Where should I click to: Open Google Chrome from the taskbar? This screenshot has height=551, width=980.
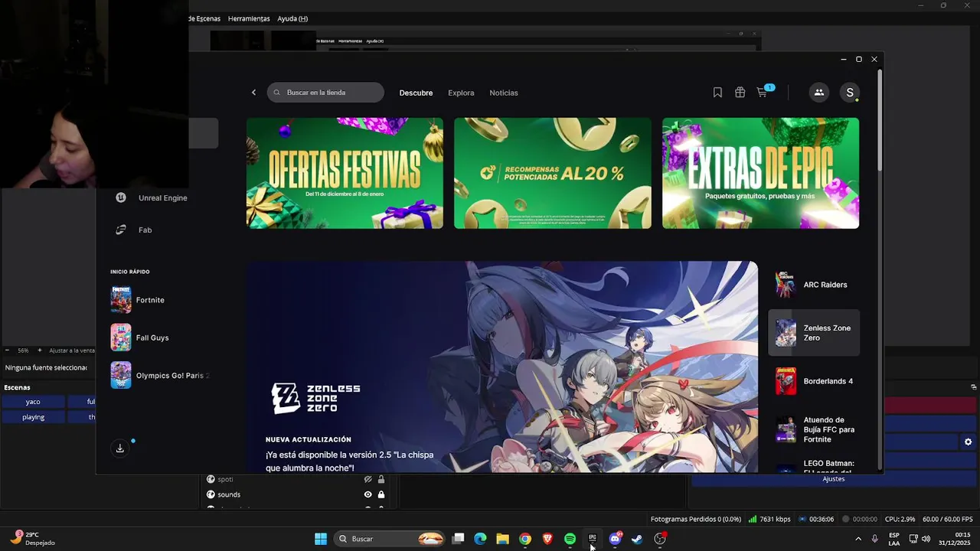[525, 539]
